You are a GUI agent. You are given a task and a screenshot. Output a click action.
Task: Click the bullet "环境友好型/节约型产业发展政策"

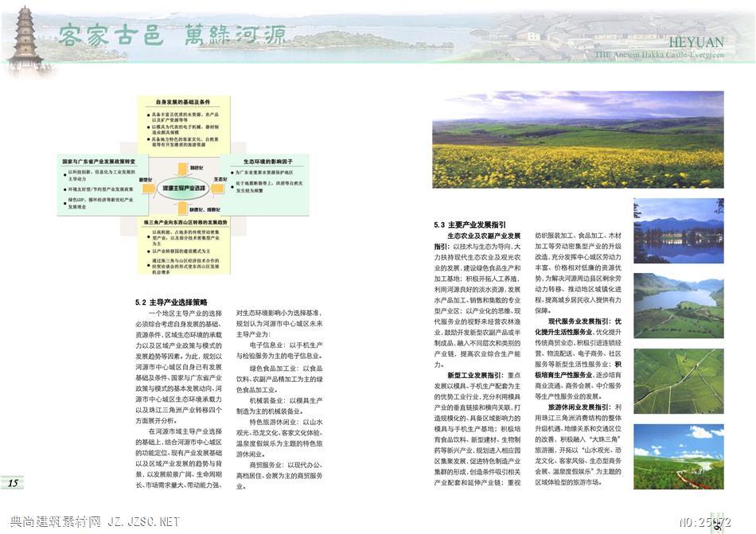(x=100, y=189)
